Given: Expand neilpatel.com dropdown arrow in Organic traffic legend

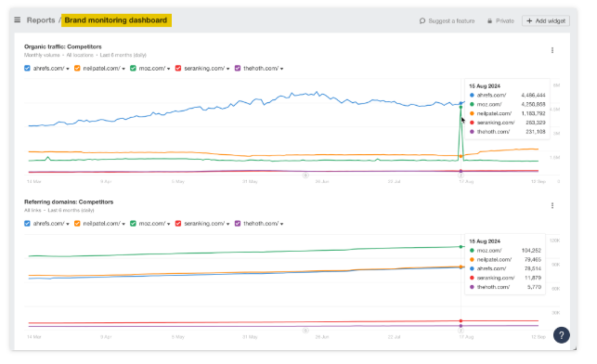Looking at the screenshot, I should (x=123, y=69).
